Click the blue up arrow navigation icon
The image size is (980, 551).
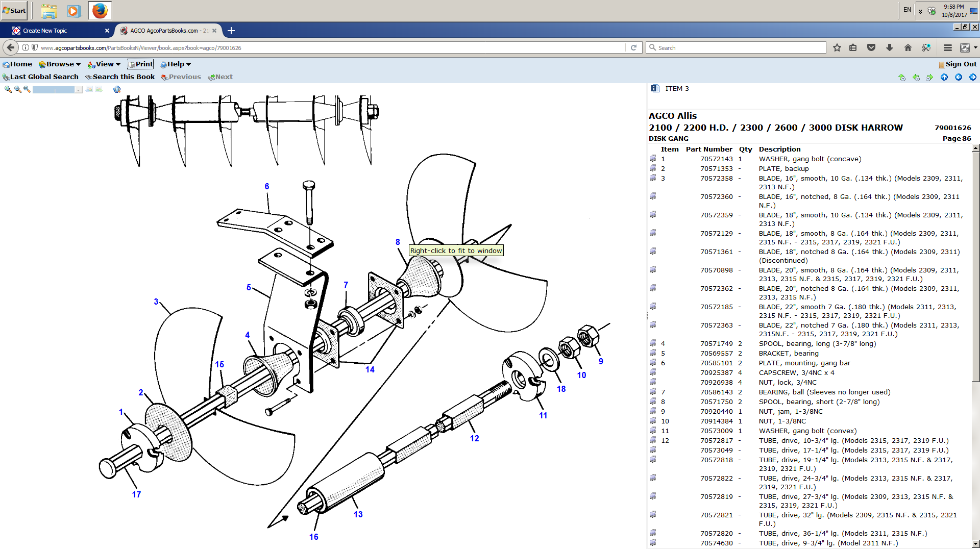(x=944, y=77)
